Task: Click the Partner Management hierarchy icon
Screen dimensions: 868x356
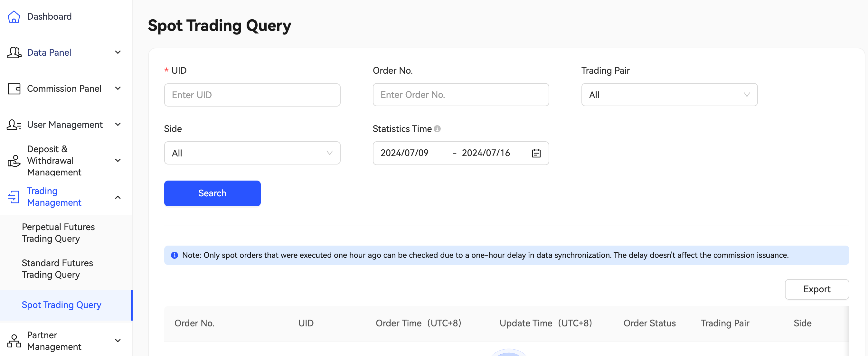Action: (14, 341)
